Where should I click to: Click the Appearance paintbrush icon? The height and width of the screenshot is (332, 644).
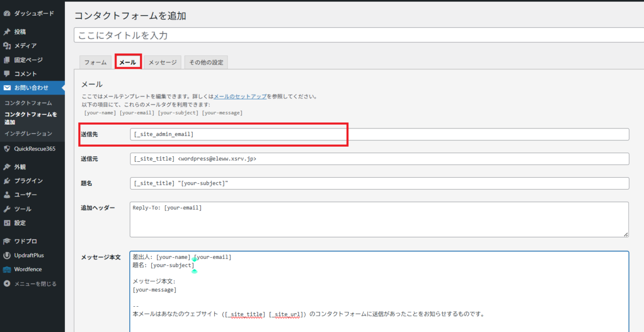coord(7,167)
